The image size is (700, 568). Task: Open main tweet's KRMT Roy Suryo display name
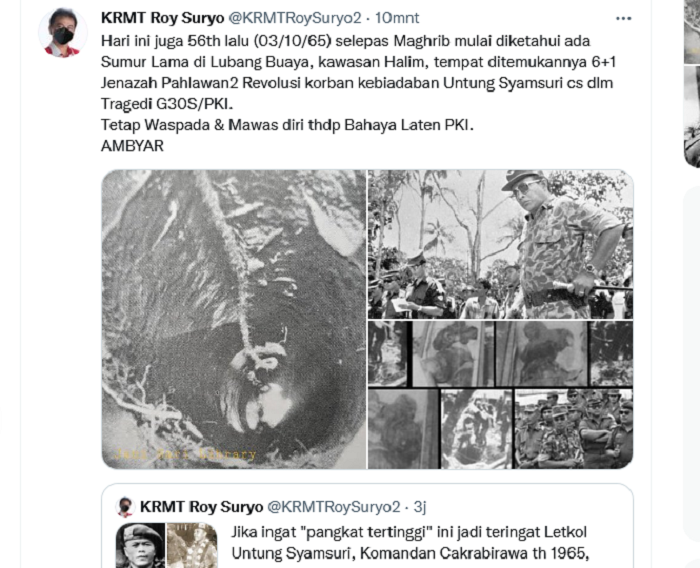coord(162,18)
